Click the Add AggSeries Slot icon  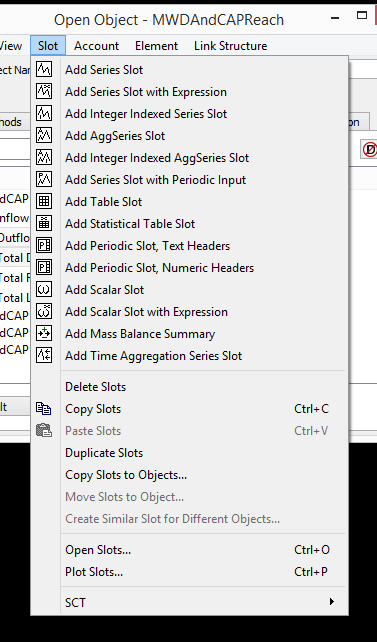[x=44, y=136]
